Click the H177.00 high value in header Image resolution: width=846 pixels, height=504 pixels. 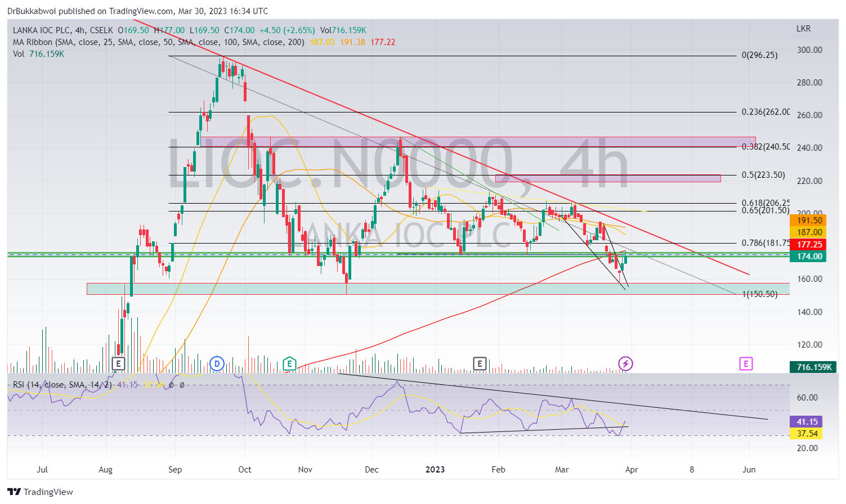coord(169,30)
